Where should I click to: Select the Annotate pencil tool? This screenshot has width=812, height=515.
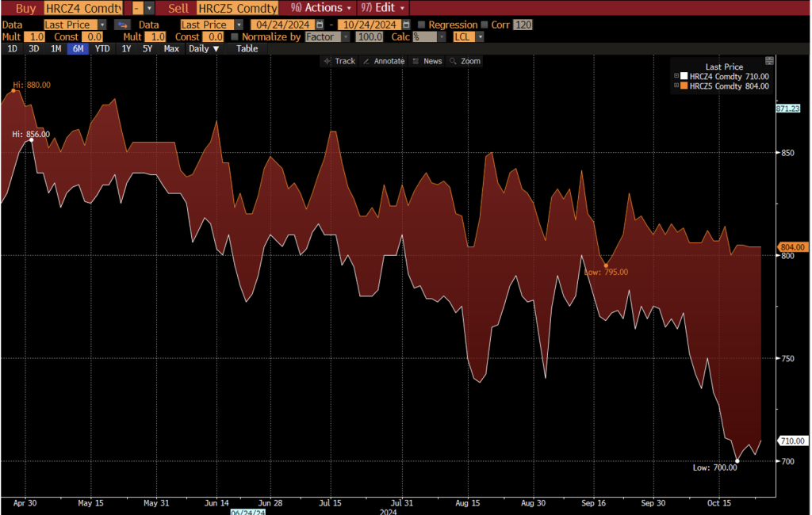pyautogui.click(x=383, y=61)
